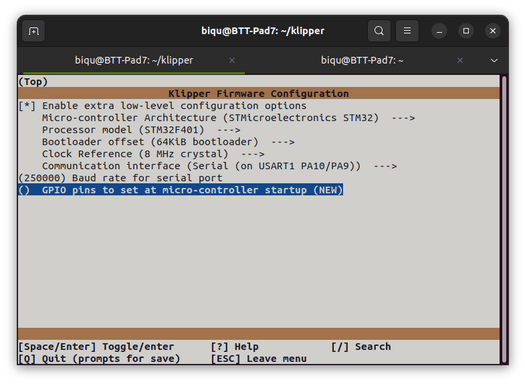Click the terminal search magnifier icon
The image size is (525, 384).
coord(379,31)
